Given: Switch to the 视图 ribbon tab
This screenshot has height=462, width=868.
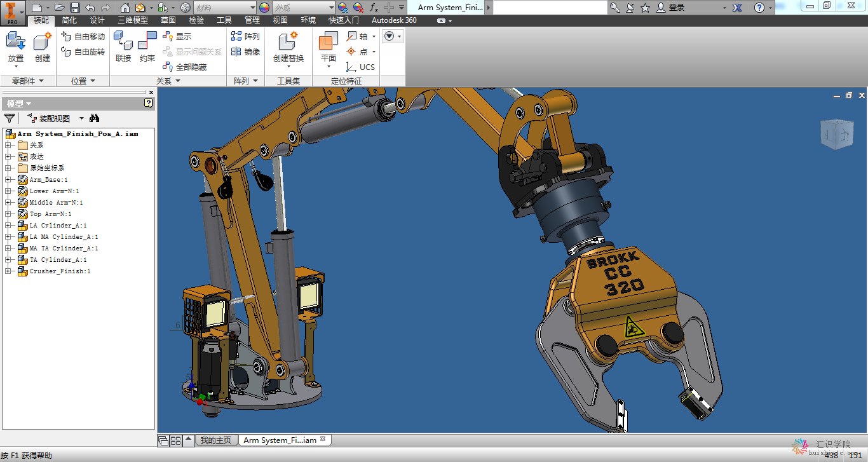Looking at the screenshot, I should point(280,20).
